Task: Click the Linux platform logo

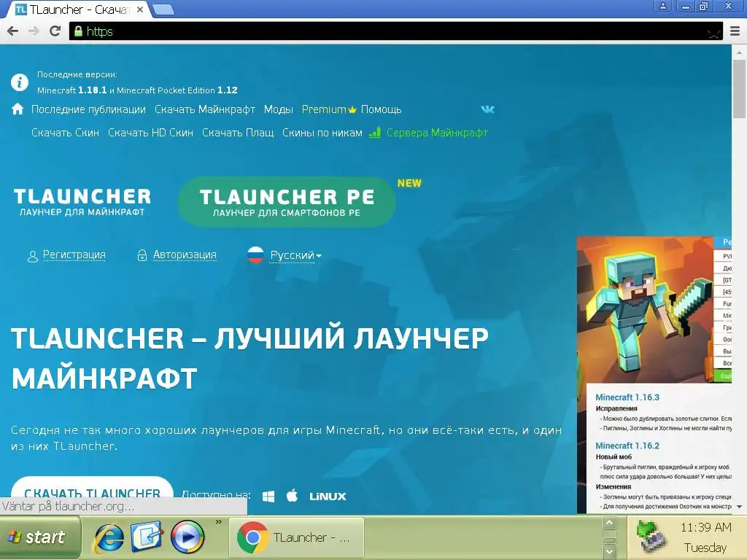Action: pos(328,497)
